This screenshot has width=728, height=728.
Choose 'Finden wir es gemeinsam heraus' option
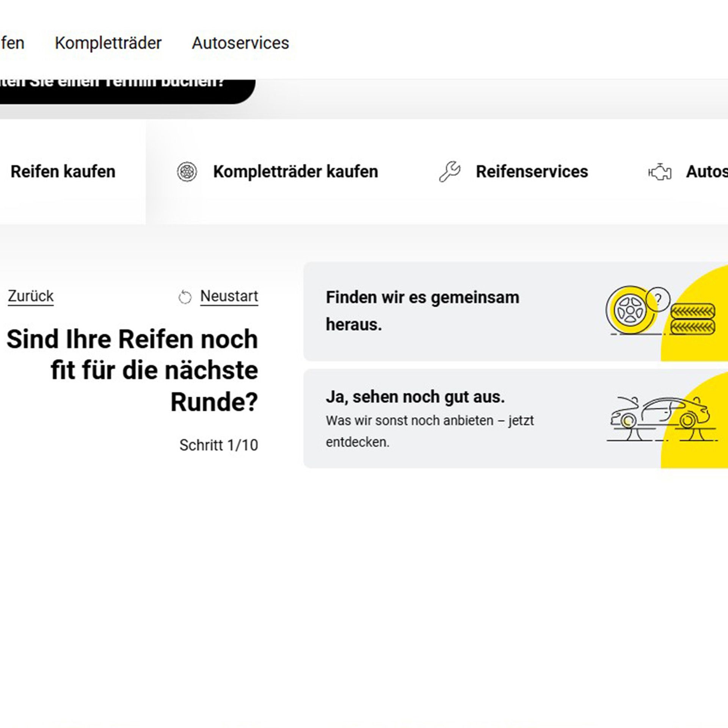tap(422, 311)
